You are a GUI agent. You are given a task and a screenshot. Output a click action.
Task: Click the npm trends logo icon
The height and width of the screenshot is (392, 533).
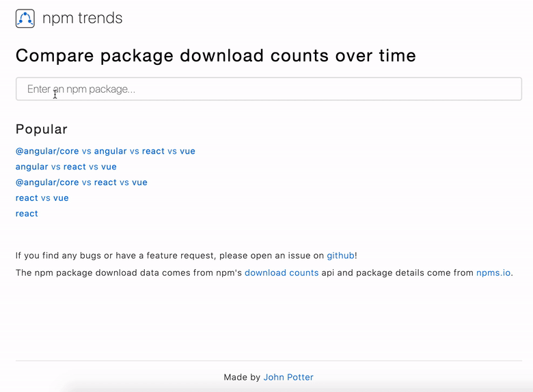tap(25, 18)
